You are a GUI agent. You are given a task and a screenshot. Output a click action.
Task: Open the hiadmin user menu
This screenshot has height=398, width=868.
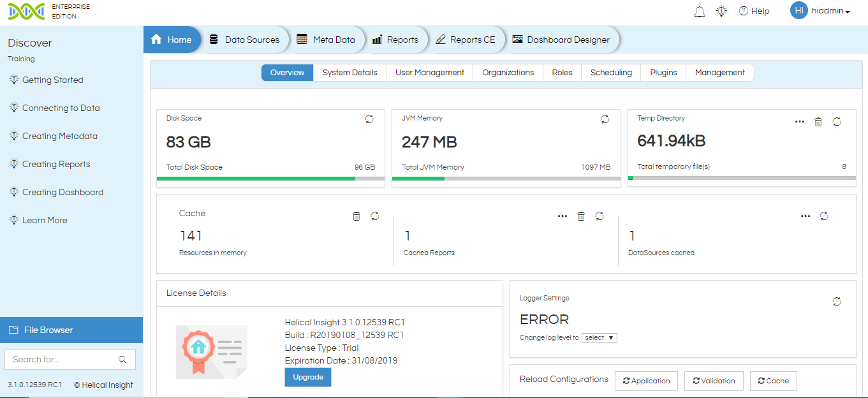click(827, 11)
